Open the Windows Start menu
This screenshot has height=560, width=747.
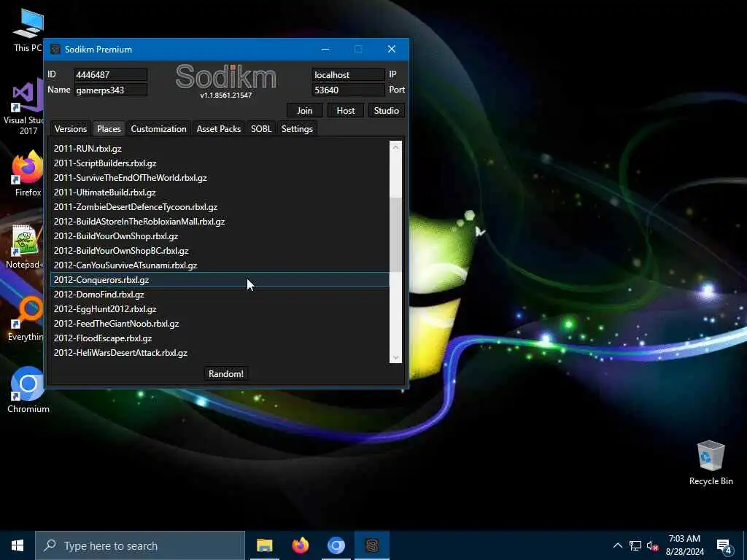coord(18,545)
